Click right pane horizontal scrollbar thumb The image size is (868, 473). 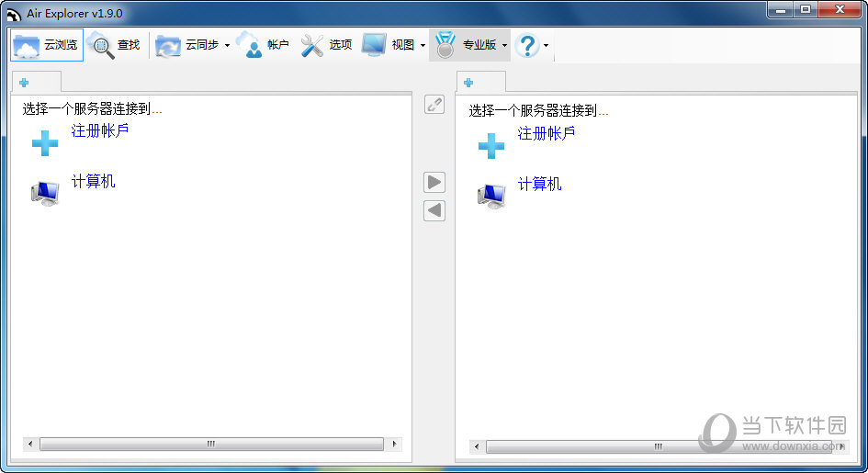[659, 446]
